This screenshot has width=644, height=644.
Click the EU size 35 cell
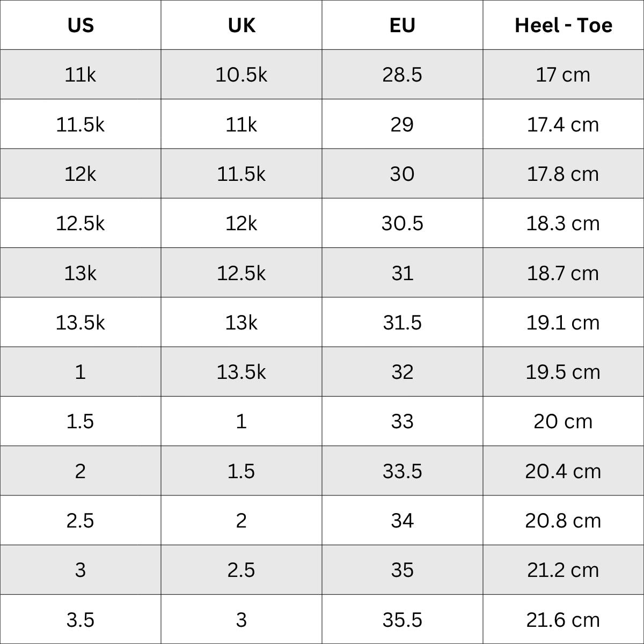(402, 570)
